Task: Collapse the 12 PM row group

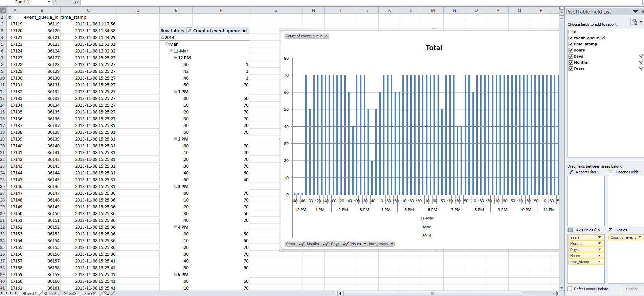Action: (176, 58)
